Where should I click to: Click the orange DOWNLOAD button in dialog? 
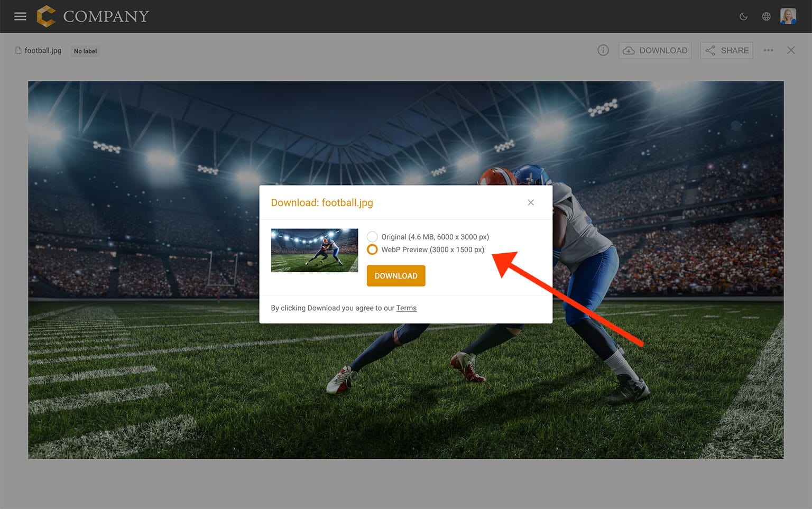396,276
